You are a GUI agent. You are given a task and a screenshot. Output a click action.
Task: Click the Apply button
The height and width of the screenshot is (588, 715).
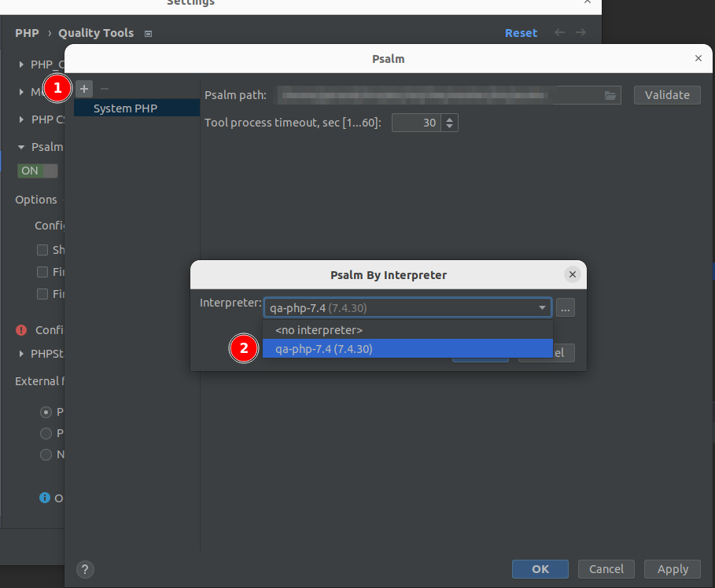coord(673,569)
